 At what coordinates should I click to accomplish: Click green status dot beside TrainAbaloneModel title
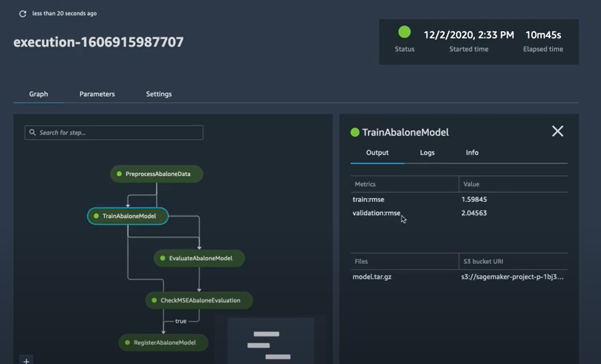355,133
